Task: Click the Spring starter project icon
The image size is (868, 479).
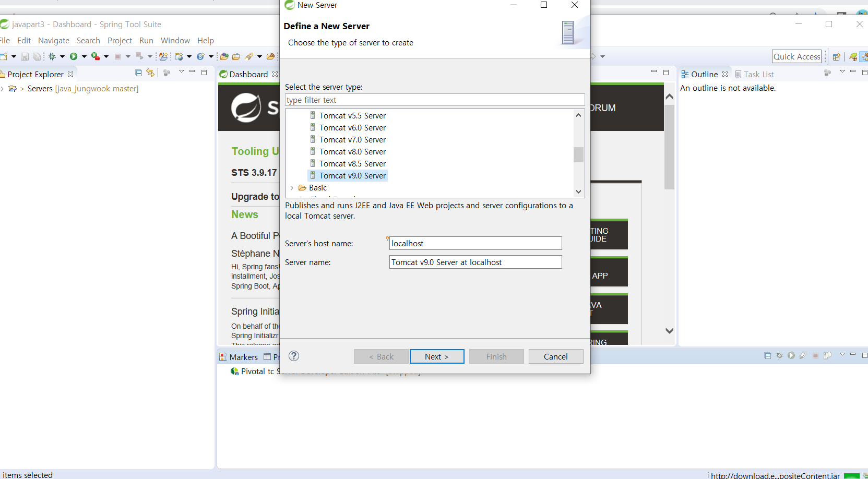Action: [x=200, y=56]
